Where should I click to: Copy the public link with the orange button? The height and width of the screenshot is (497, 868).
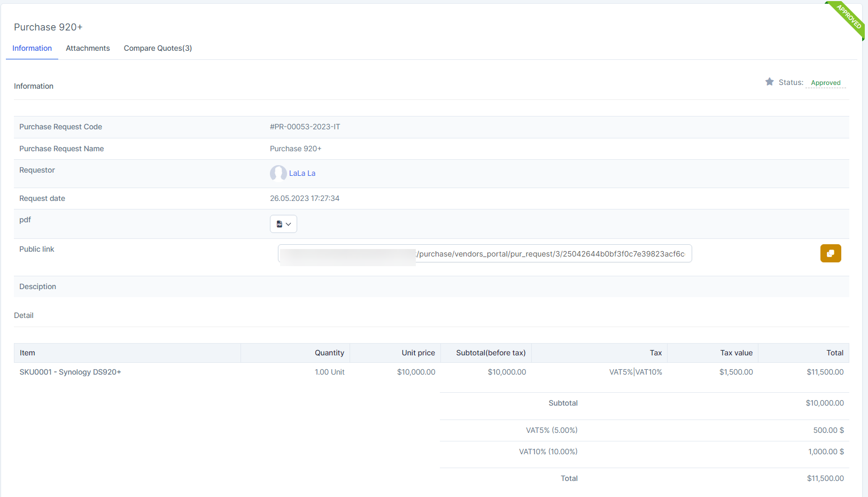830,253
